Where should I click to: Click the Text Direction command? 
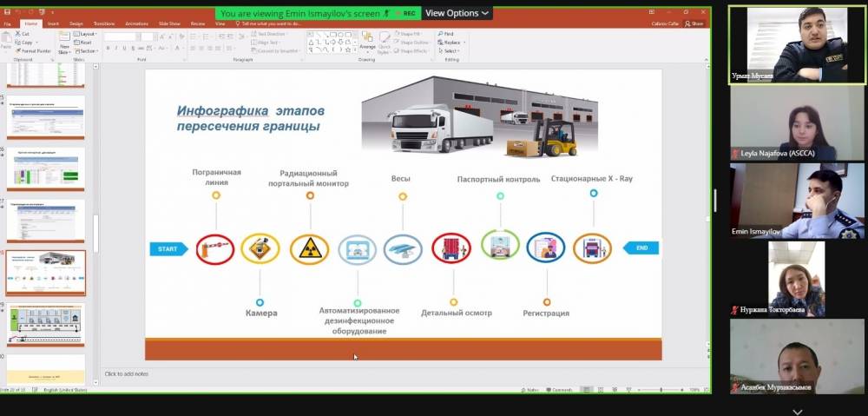point(269,34)
